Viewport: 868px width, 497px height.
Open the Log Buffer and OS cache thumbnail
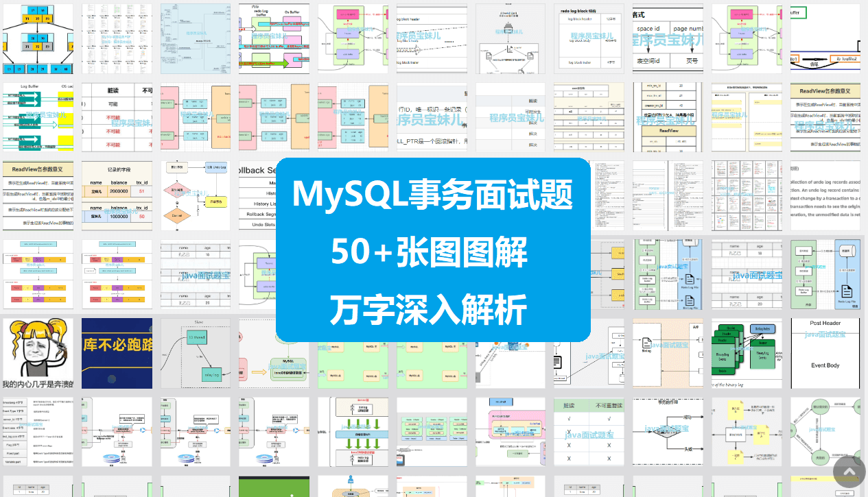[38, 117]
